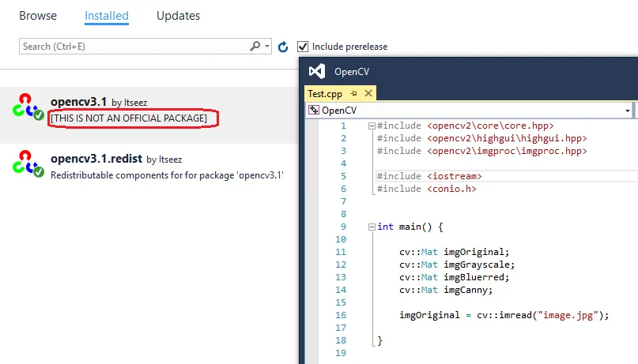Select the opencv3.1 package logo
638x364 pixels.
pos(28,107)
